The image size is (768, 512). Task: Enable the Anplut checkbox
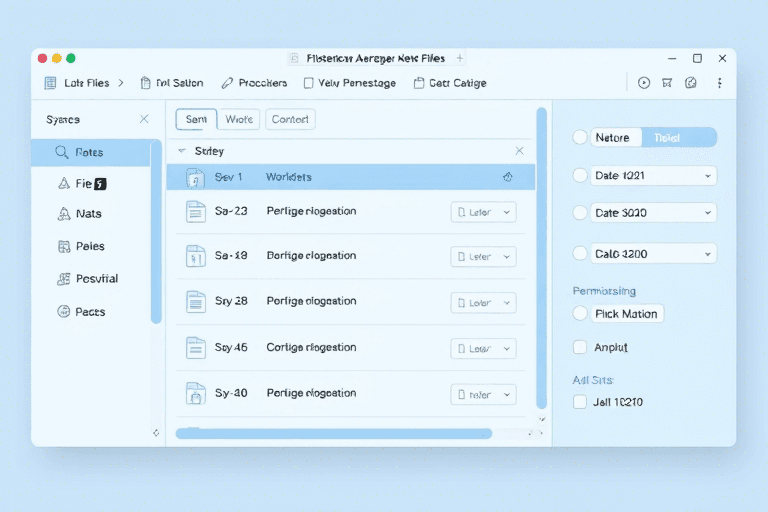(579, 347)
